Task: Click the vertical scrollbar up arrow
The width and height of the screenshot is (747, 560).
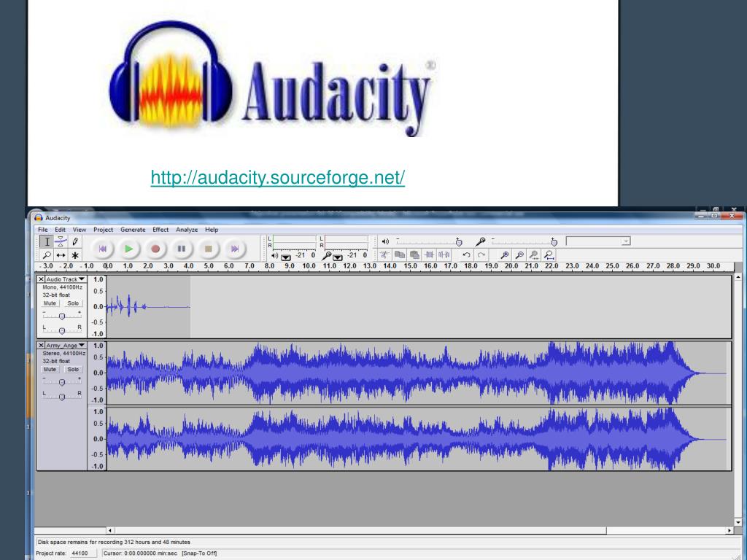Action: [x=738, y=276]
